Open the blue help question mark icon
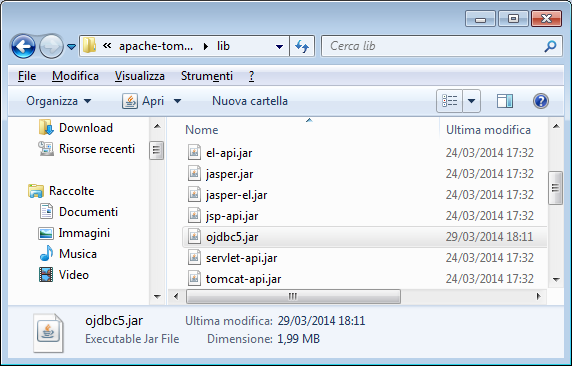Viewport: 572px width, 366px height. tap(541, 101)
